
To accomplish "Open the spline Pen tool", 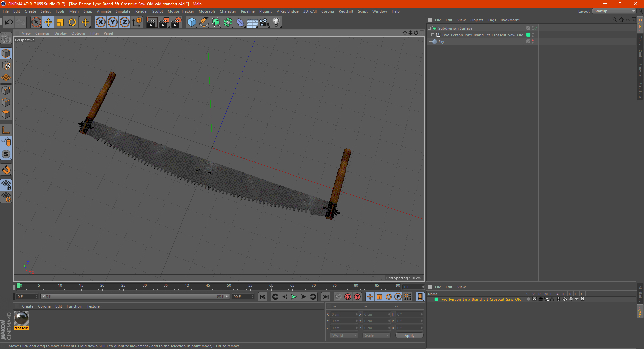I will click(204, 22).
